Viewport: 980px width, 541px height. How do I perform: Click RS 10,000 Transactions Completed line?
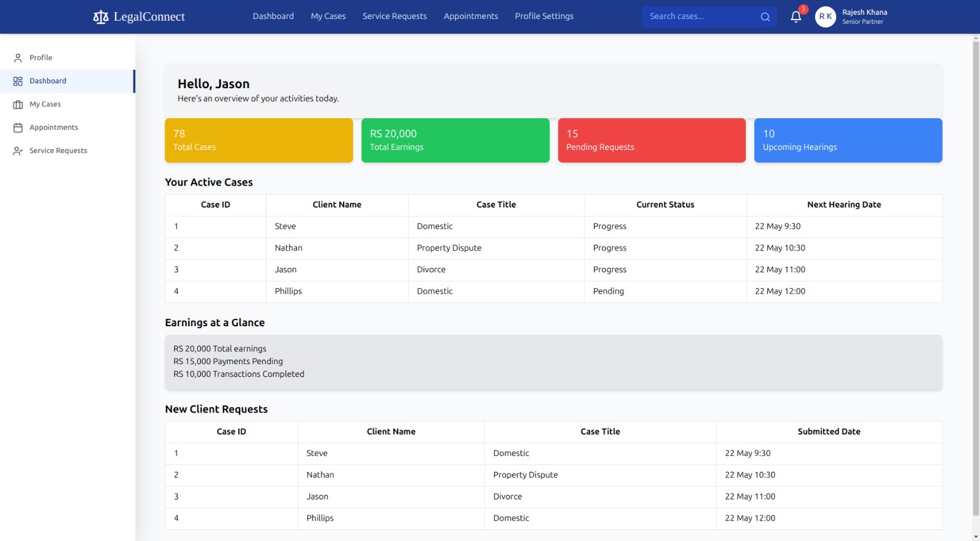click(239, 374)
